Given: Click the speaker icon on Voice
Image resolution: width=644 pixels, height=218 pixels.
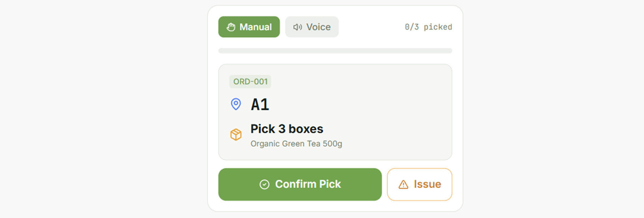Looking at the screenshot, I should [297, 27].
